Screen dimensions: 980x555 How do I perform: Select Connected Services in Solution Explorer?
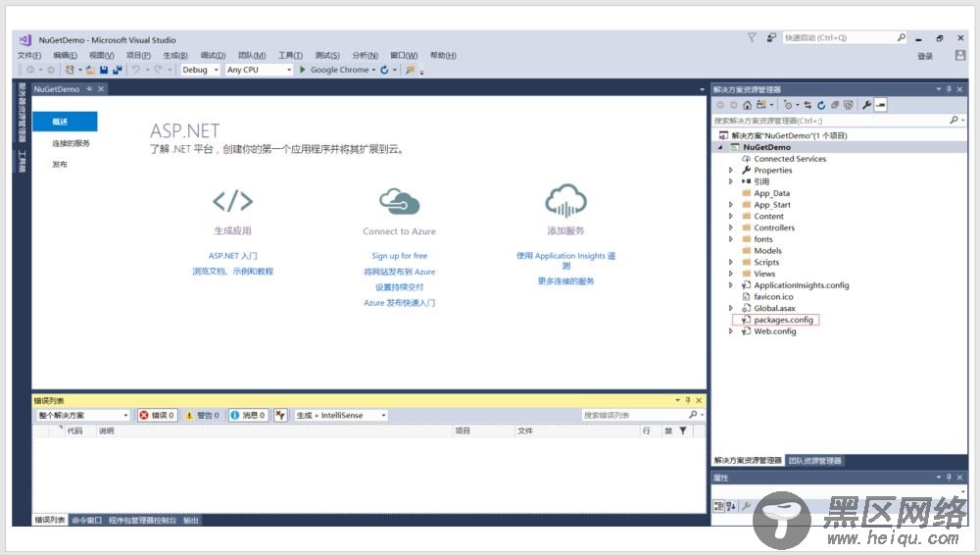pyautogui.click(x=789, y=159)
